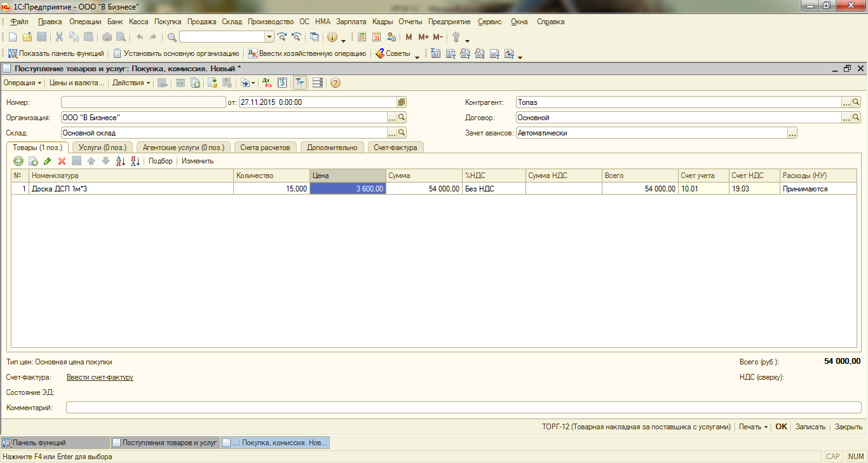868x463 pixels.
Task: Click the Номер input field
Action: (x=144, y=102)
